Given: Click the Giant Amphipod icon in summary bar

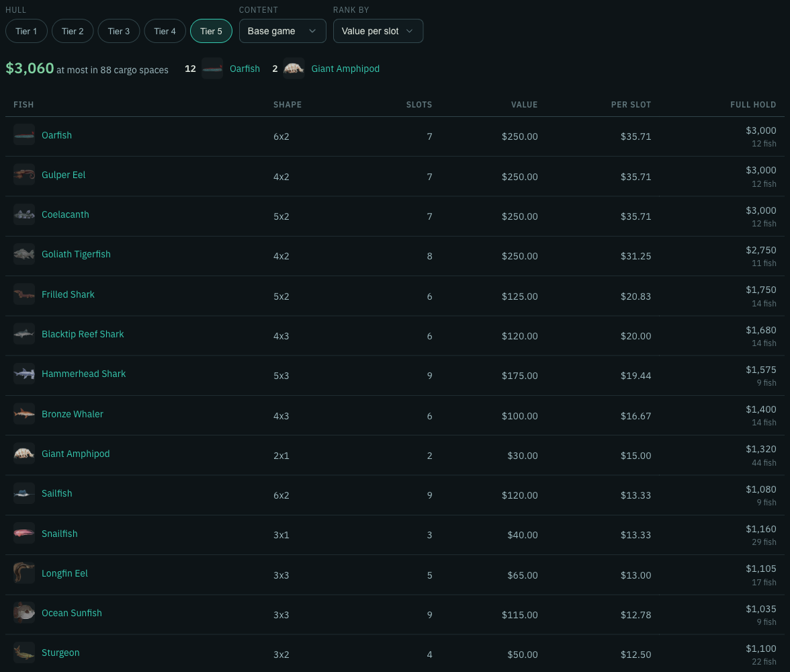Looking at the screenshot, I should click(x=294, y=69).
